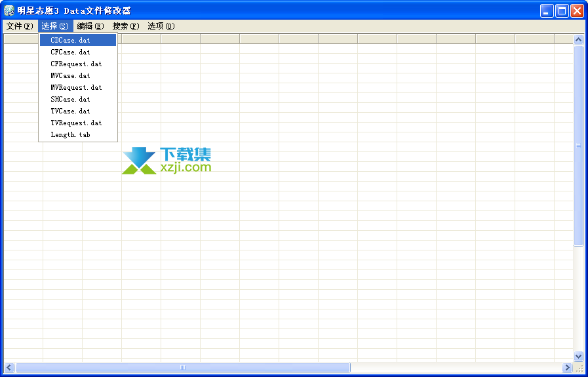Screen dimensions: 588x377
Task: Open the 文件(F) menu
Action: coord(20,26)
